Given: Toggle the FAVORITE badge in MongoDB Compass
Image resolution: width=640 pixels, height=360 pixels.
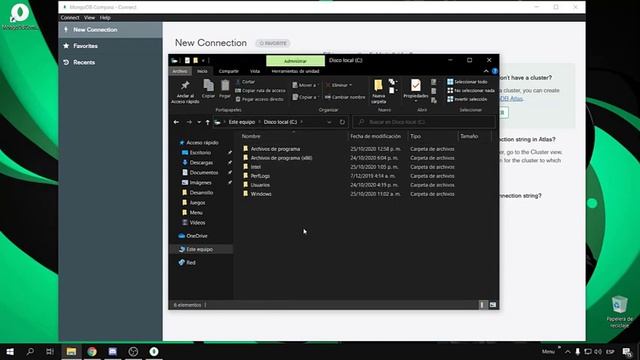Looking at the screenshot, I should coord(273,43).
